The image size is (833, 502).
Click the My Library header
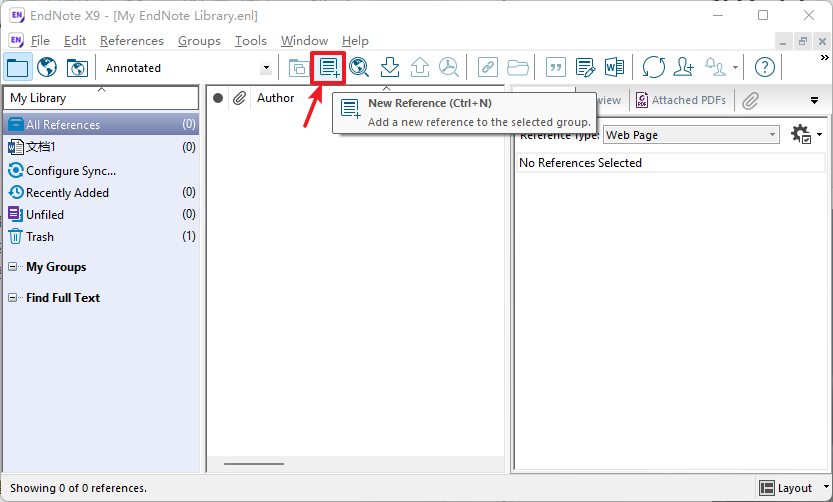tap(101, 98)
